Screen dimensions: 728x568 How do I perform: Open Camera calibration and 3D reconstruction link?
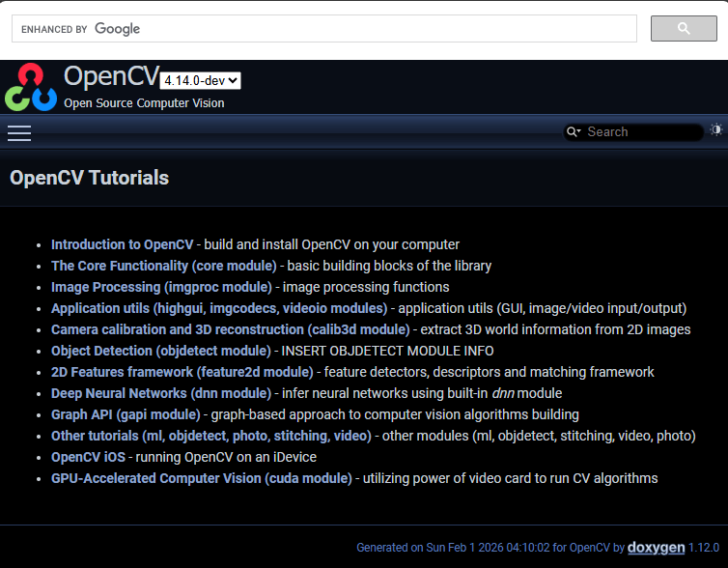(231, 329)
